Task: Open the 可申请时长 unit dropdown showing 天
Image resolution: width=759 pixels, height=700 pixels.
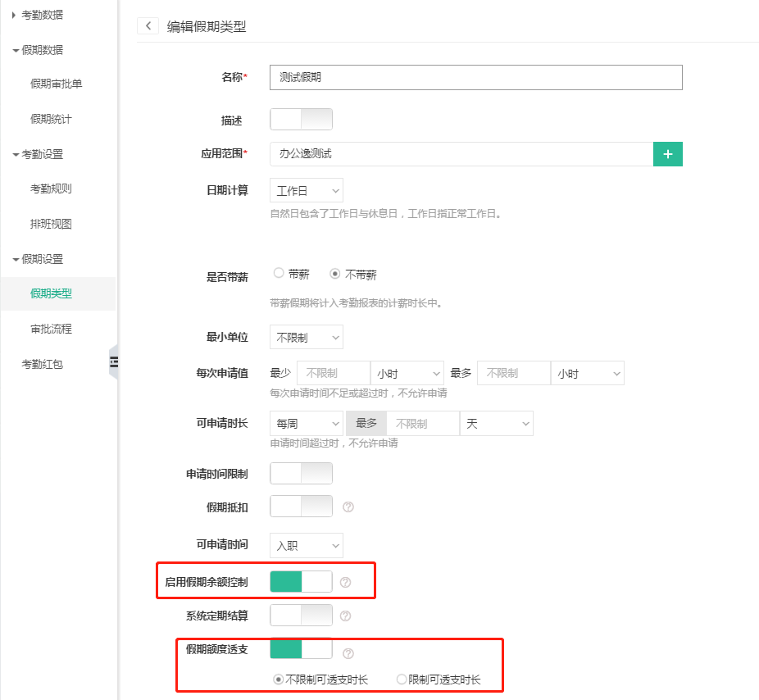Action: (x=497, y=424)
